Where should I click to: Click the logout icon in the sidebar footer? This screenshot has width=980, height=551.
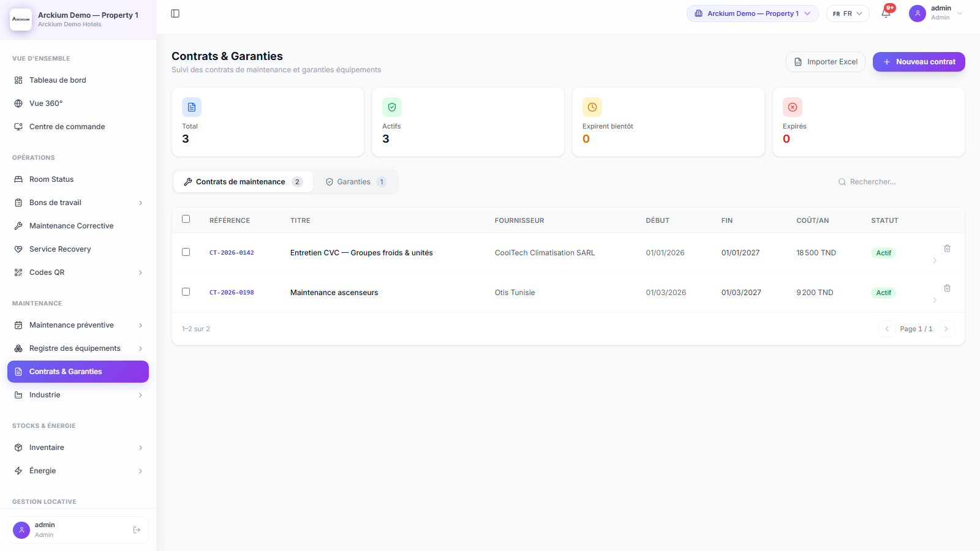(137, 530)
